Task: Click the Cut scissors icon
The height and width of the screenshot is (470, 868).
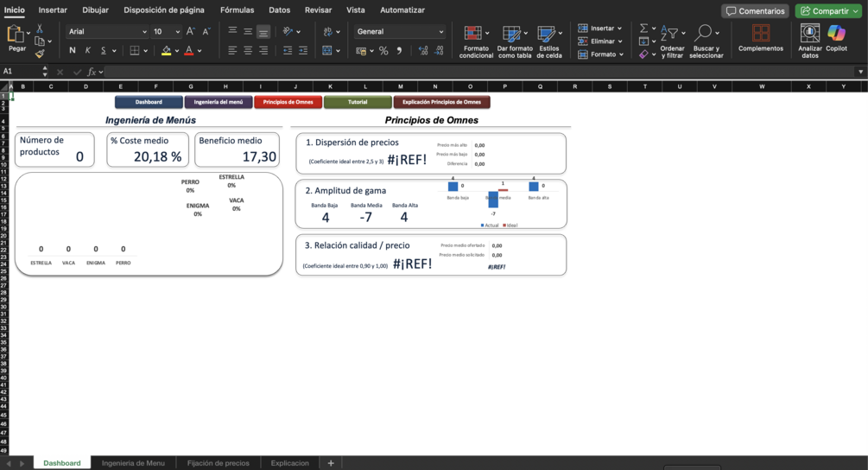Action: (x=40, y=29)
